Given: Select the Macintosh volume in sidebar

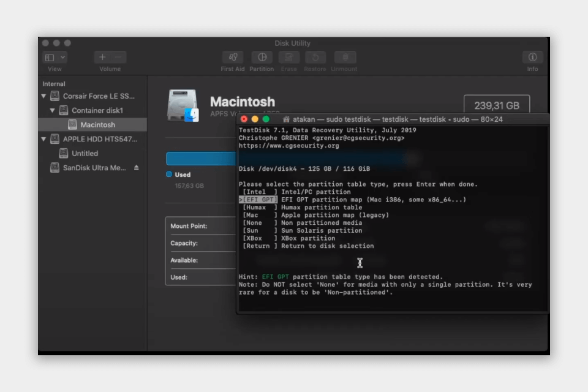Looking at the screenshot, I should [x=97, y=125].
